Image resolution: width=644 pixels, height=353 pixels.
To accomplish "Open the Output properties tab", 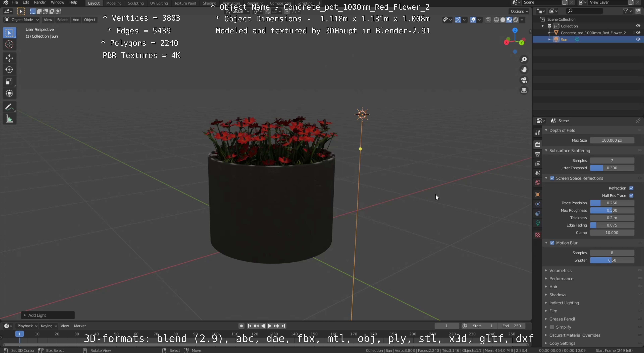I will [x=538, y=154].
